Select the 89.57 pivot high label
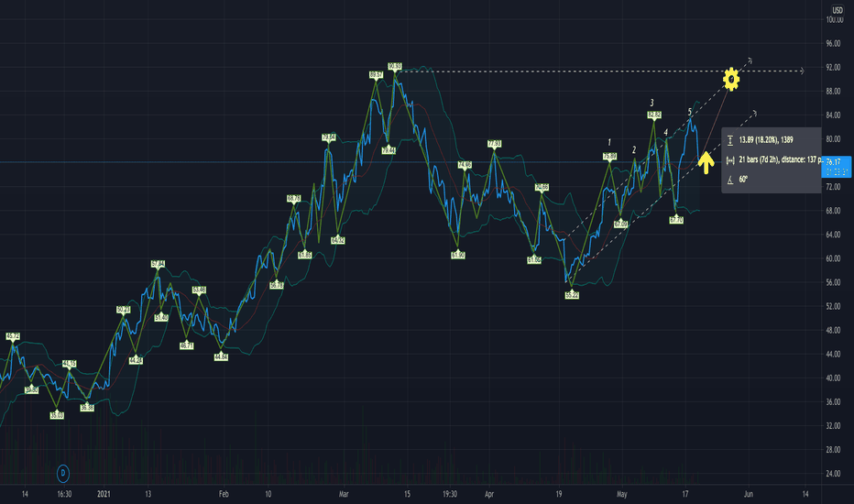 click(376, 74)
